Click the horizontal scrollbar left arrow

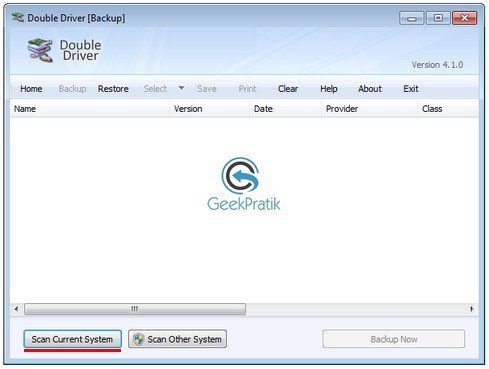(16, 309)
